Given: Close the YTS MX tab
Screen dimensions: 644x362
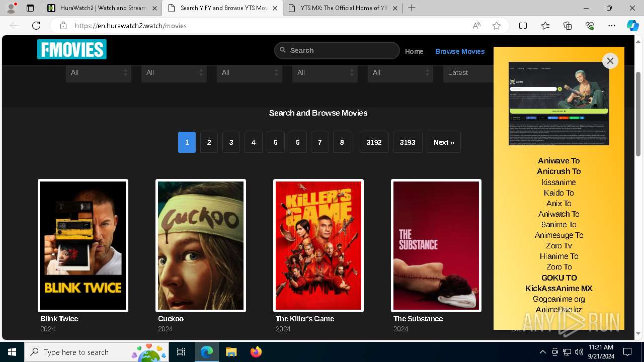Looking at the screenshot, I should tap(395, 8).
